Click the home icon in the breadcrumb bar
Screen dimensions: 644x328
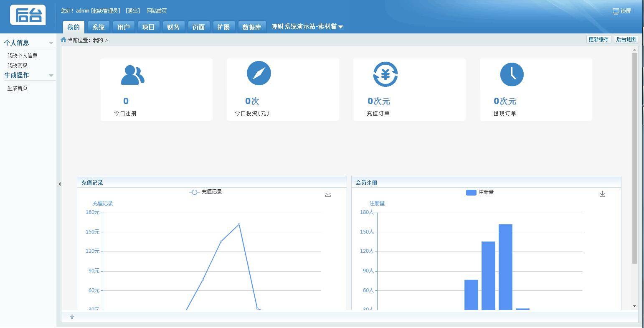click(63, 39)
